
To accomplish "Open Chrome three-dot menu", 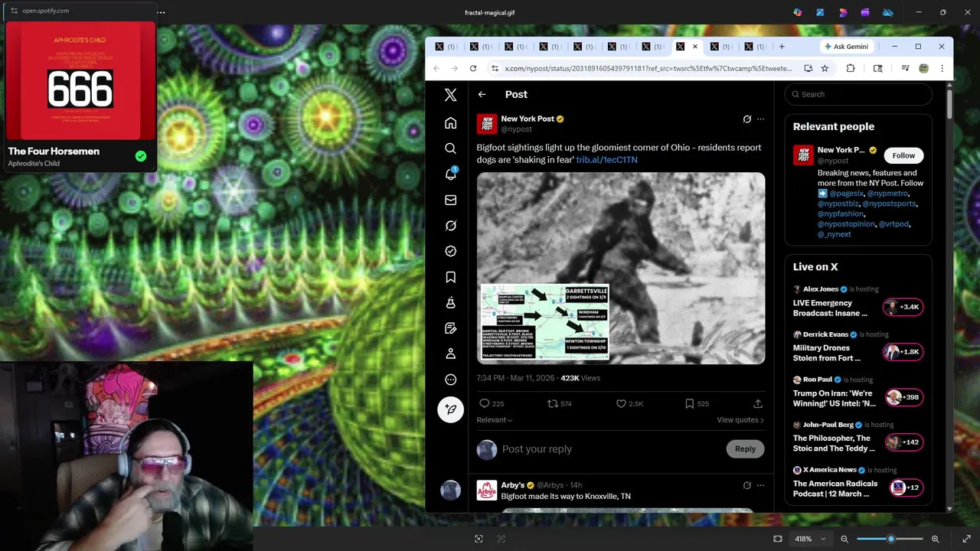I will tap(942, 68).
